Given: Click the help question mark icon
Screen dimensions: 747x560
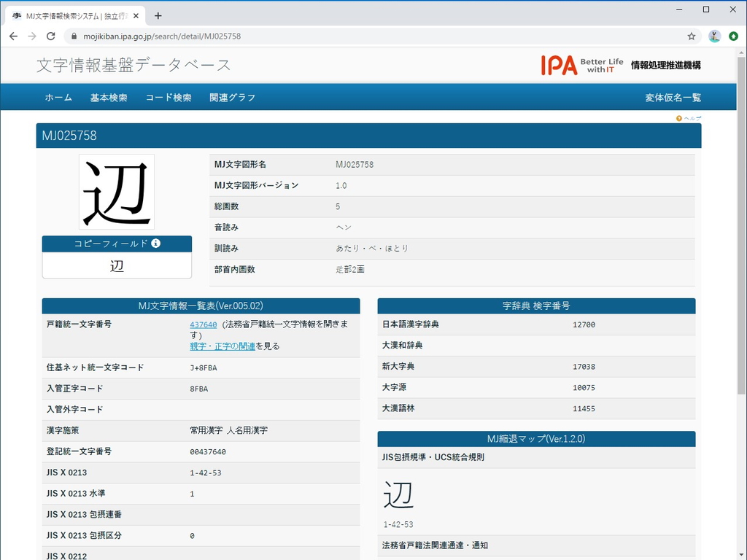Looking at the screenshot, I should 678,117.
